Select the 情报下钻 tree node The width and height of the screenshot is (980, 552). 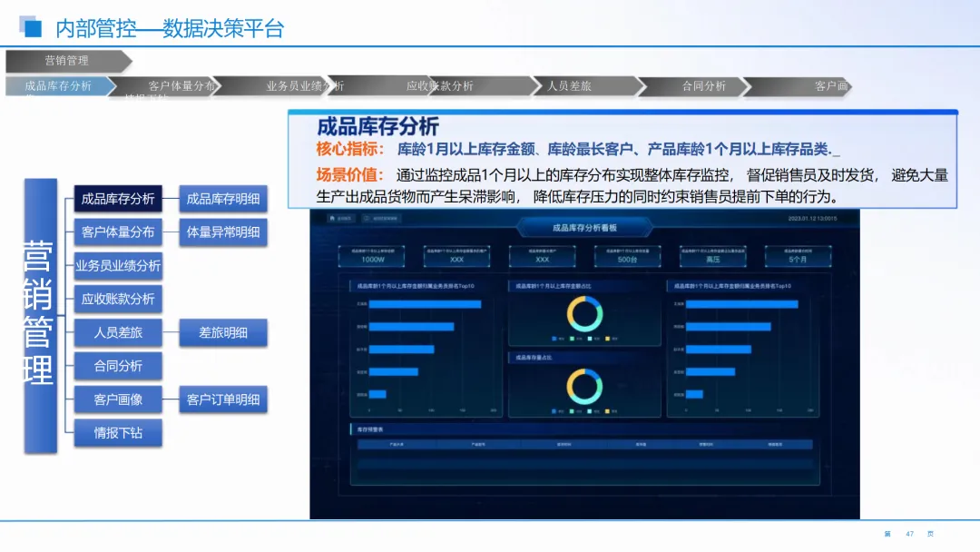point(118,432)
